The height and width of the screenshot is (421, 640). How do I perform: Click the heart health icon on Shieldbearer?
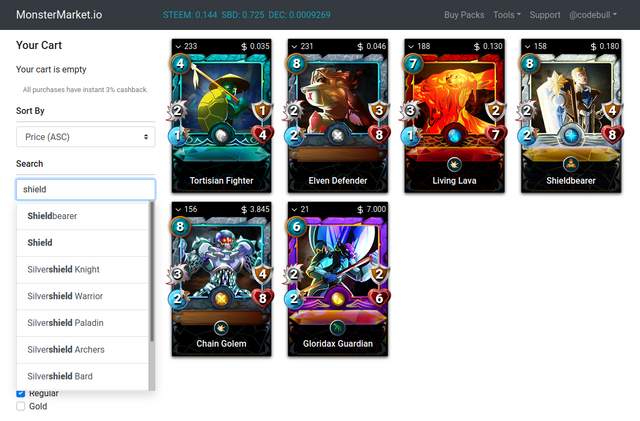pyautogui.click(x=612, y=135)
